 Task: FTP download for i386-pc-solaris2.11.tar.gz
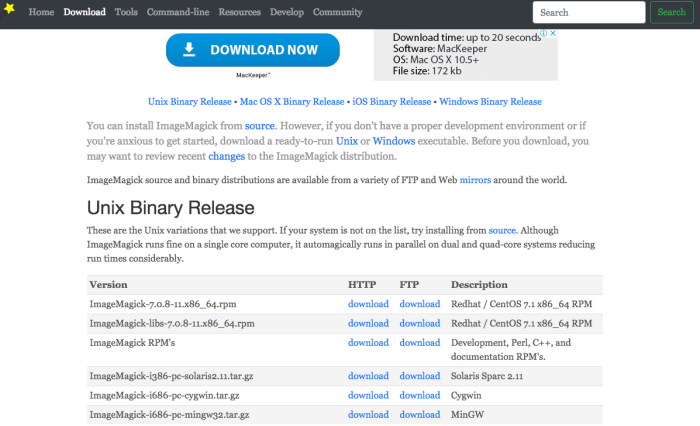(x=420, y=376)
